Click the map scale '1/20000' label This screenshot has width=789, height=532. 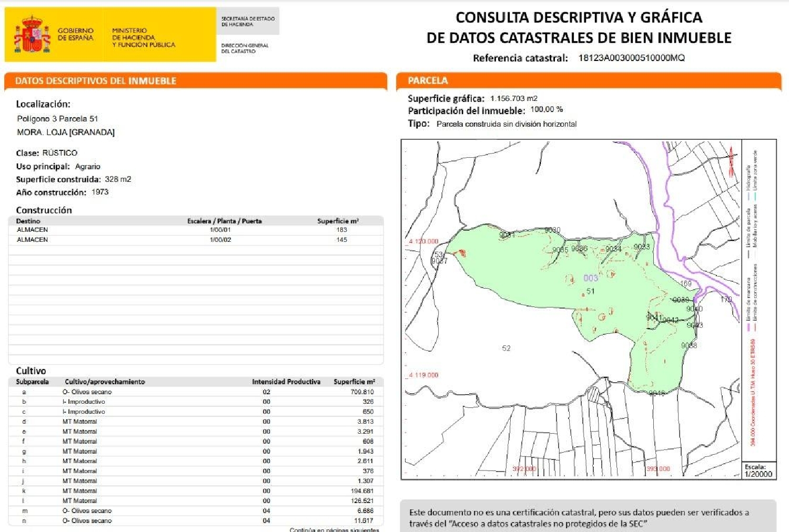758,474
